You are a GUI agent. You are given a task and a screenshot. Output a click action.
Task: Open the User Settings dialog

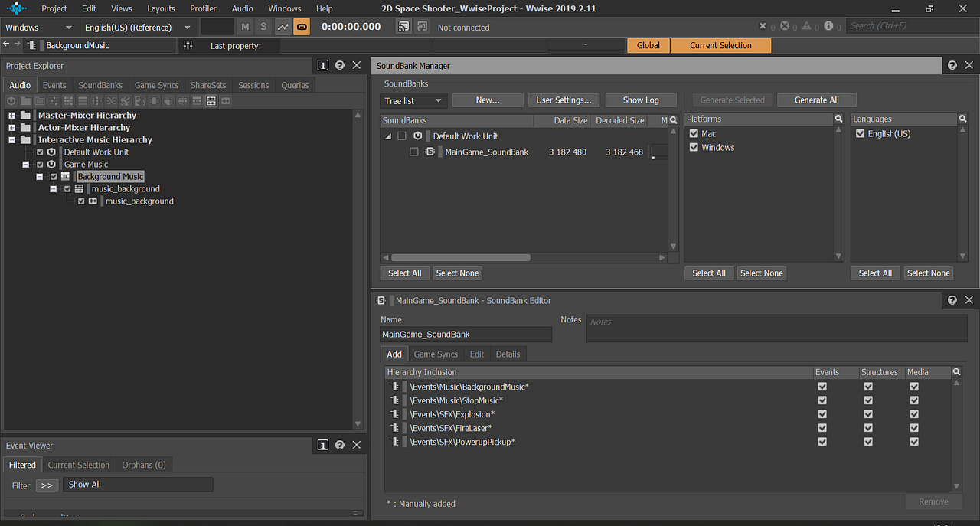[x=563, y=100]
